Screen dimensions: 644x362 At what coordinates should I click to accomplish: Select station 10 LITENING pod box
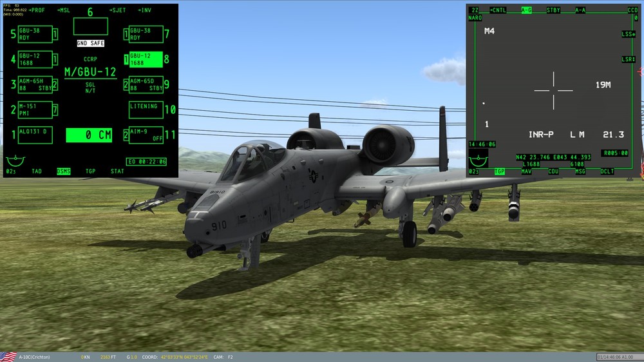click(146, 110)
